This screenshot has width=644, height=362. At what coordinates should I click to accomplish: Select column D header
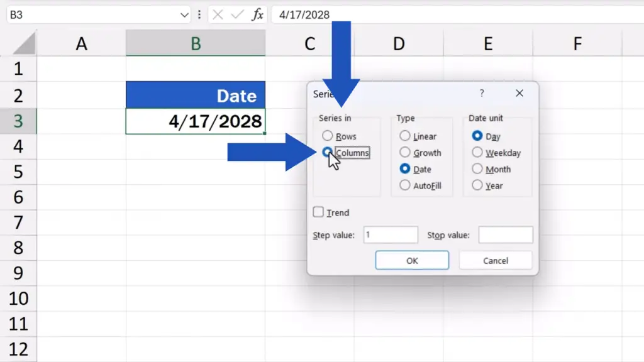(x=399, y=43)
